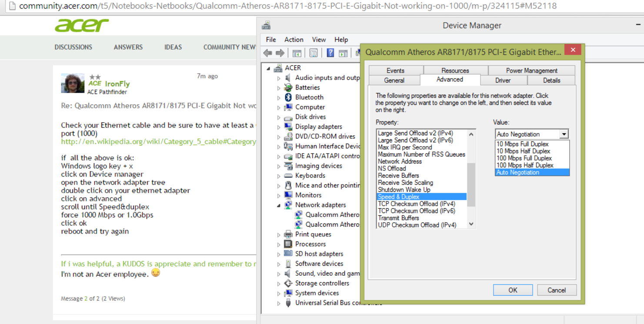644x324 pixels.
Task: Switch to the Details tab
Action: (x=551, y=80)
